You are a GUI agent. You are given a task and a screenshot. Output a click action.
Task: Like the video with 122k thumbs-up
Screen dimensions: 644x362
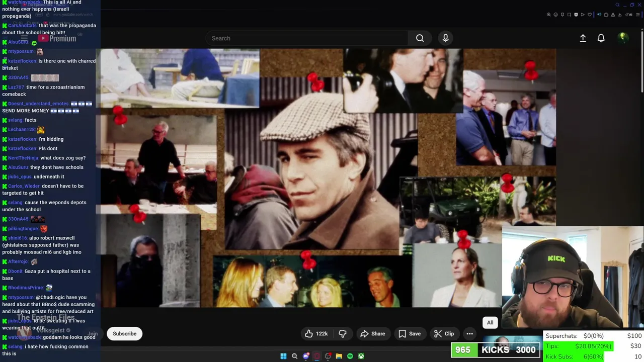[316, 333]
